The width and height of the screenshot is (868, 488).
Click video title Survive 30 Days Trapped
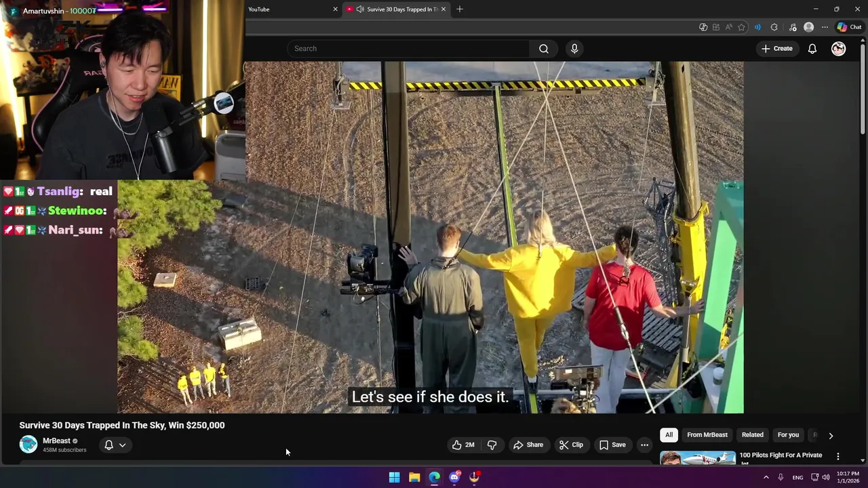[x=122, y=426]
